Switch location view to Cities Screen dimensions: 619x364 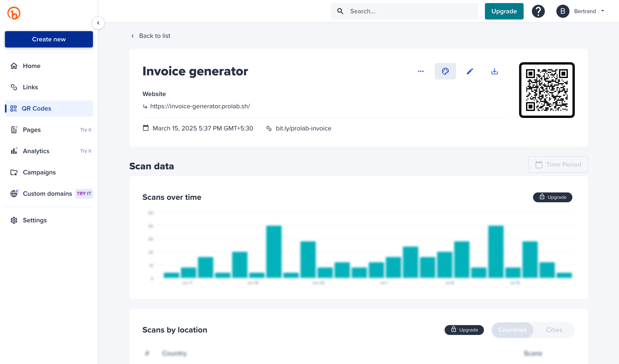(554, 330)
